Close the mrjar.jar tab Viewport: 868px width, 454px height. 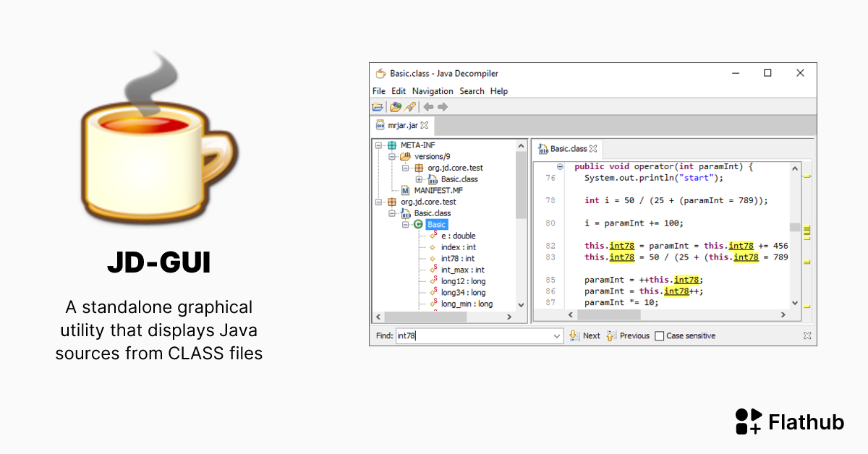(425, 125)
